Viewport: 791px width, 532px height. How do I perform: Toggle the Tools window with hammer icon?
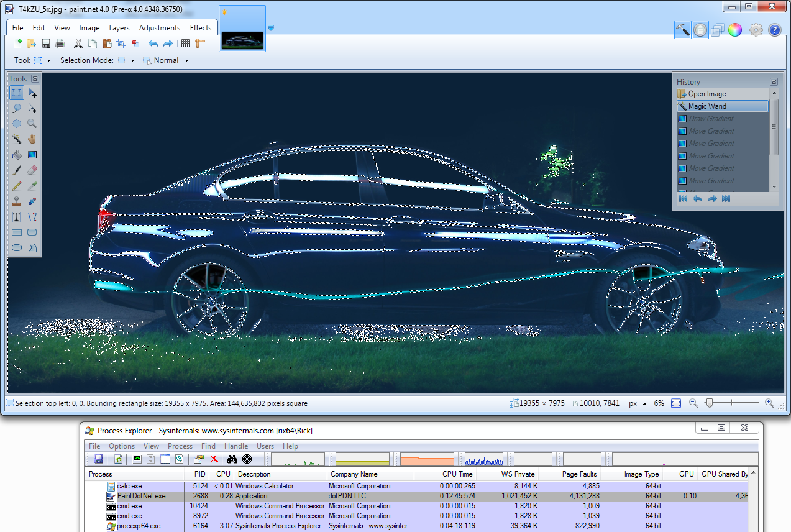coord(683,29)
